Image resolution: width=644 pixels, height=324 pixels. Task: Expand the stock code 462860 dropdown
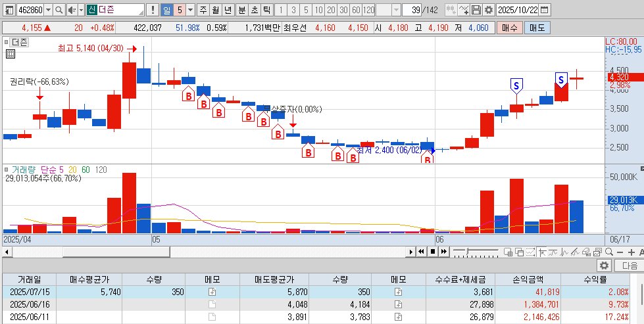[x=47, y=11]
